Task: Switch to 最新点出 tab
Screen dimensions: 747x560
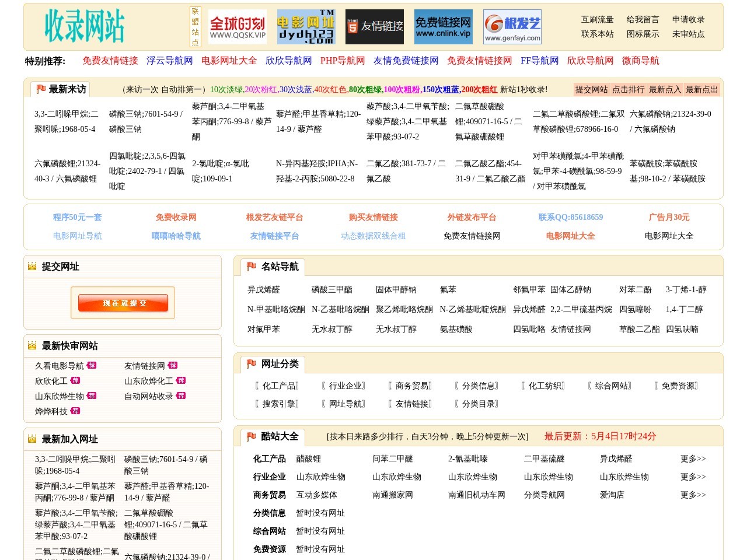Action: coord(702,89)
